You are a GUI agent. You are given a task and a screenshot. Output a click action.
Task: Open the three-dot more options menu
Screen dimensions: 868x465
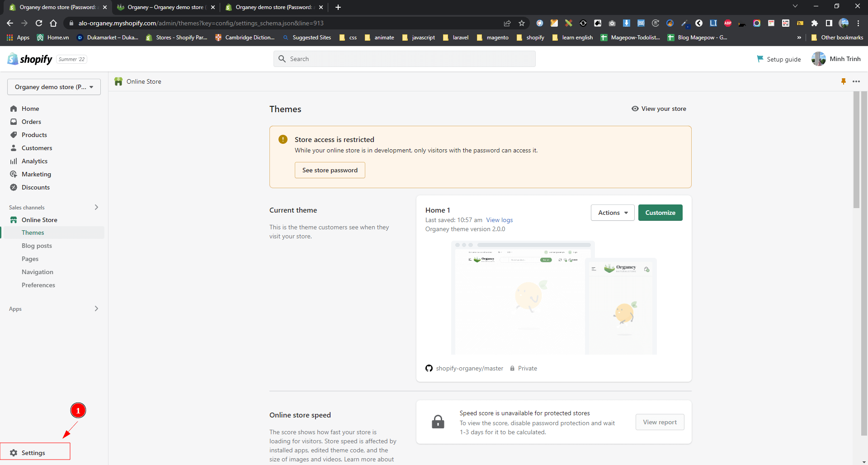click(x=856, y=81)
